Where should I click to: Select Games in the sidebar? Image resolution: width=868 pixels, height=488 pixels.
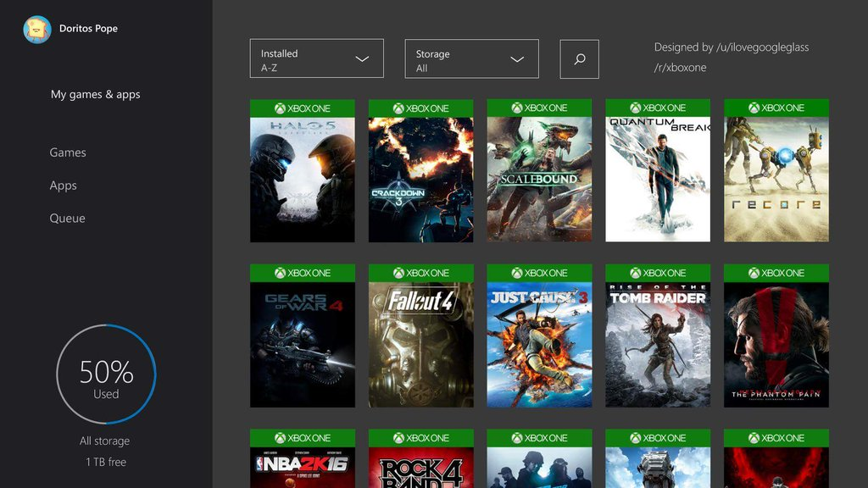pos(68,152)
